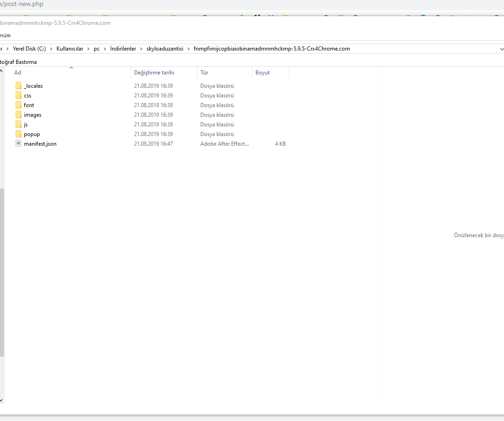This screenshot has height=421, width=504.
Task: Open the partially visible Görünüm ribbon tab
Action: (x=5, y=35)
